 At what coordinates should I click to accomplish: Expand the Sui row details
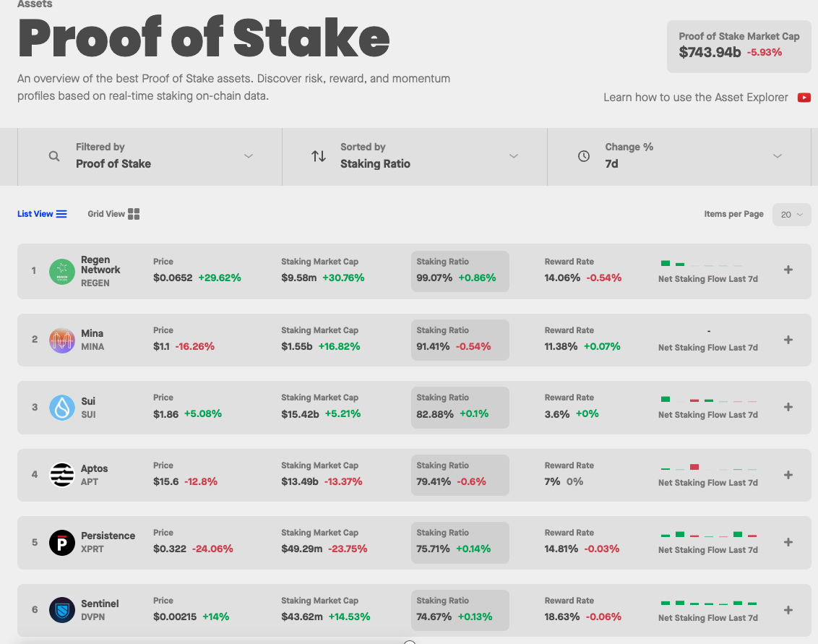click(x=788, y=407)
